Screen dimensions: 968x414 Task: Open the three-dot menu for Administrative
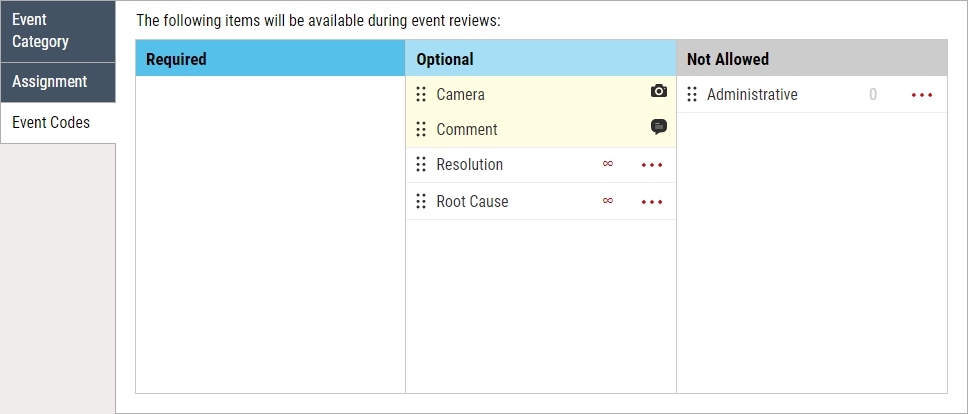[x=922, y=95]
